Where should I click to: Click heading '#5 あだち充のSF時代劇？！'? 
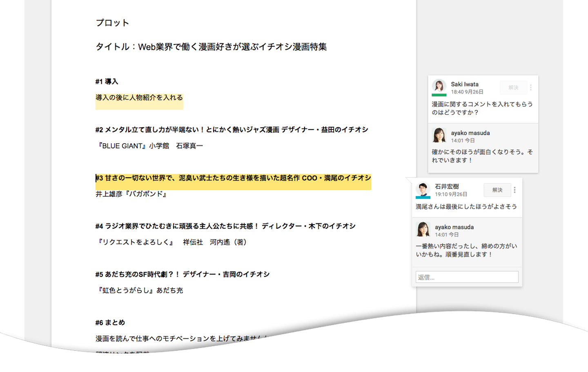183,274
